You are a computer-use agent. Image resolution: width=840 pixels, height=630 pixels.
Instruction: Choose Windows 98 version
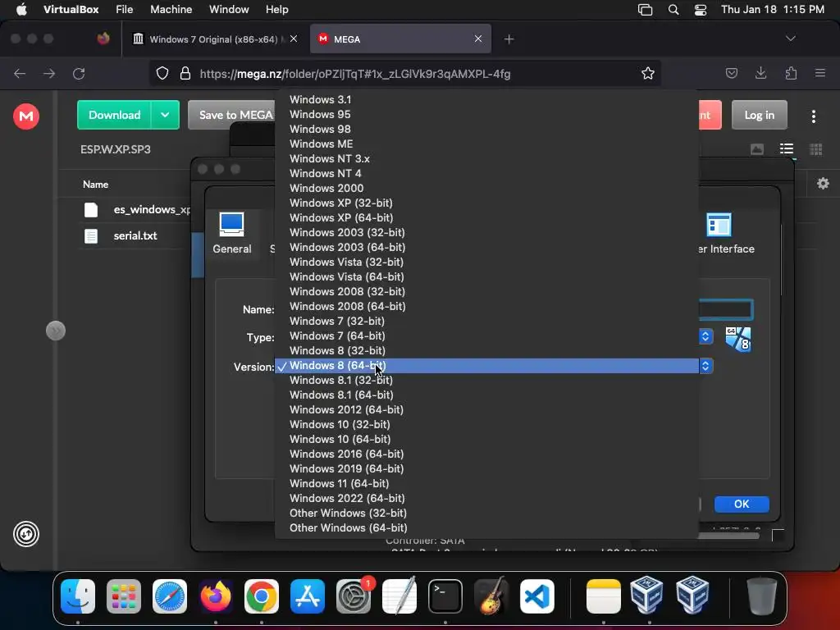(486, 129)
